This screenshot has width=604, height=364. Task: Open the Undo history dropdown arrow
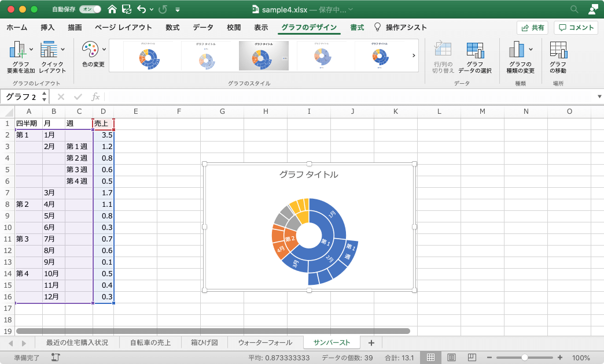pyautogui.click(x=152, y=10)
